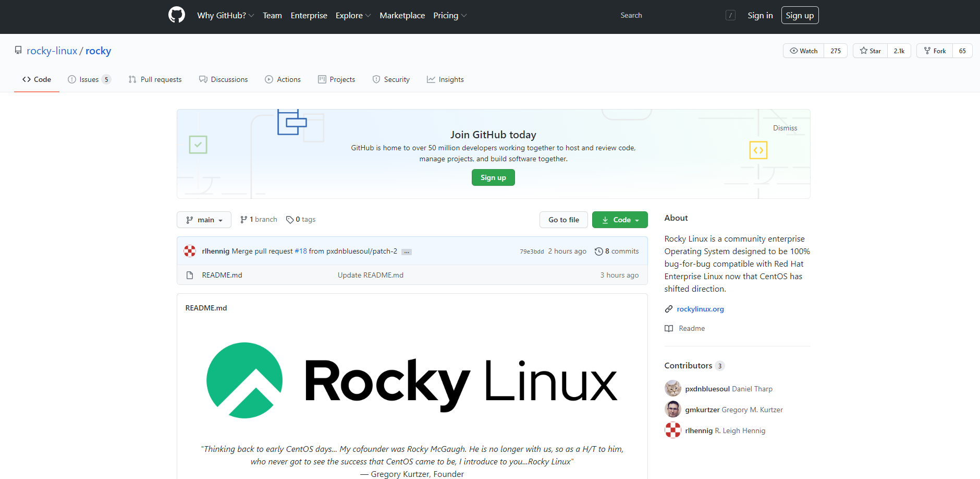Open the Security shield tab icon
The image size is (980, 479).
(376, 79)
